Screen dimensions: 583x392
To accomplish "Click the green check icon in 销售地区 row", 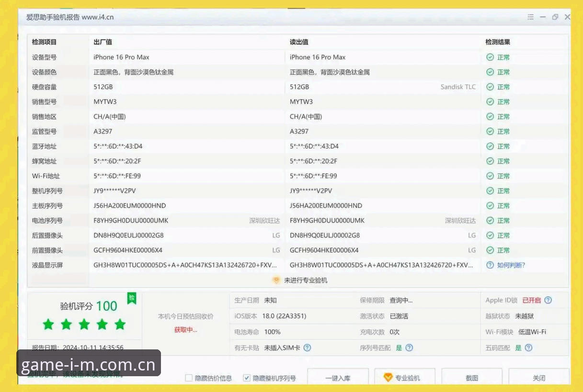I will coord(490,116).
